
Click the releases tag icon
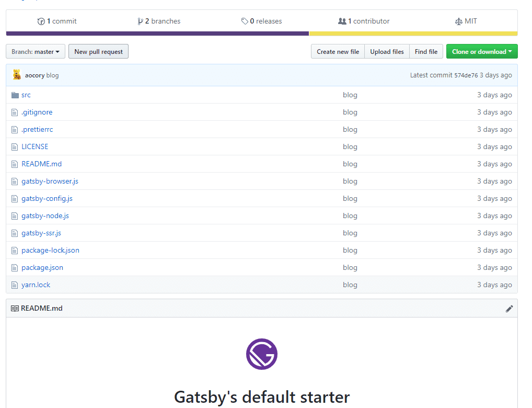(245, 21)
